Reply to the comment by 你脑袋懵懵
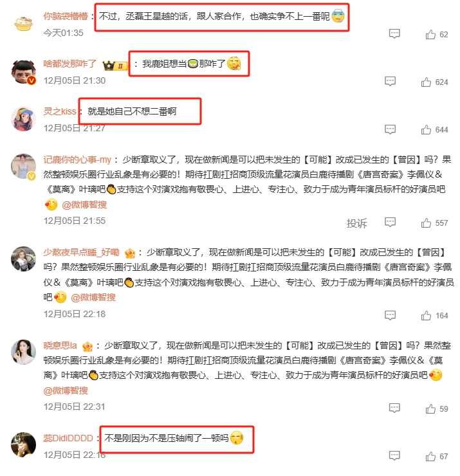 pyautogui.click(x=394, y=33)
